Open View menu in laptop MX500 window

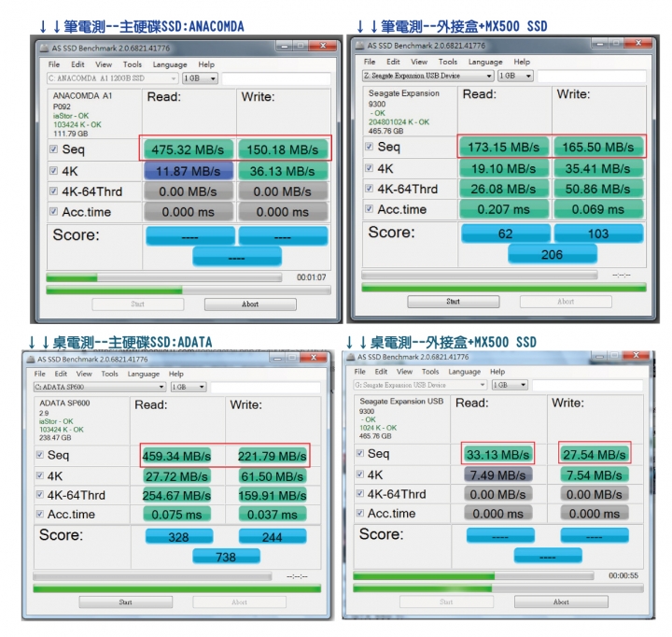pyautogui.click(x=419, y=62)
